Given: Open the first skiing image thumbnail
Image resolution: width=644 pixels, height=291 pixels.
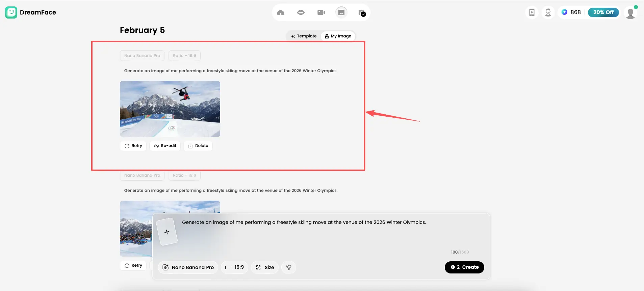Looking at the screenshot, I should point(170,109).
